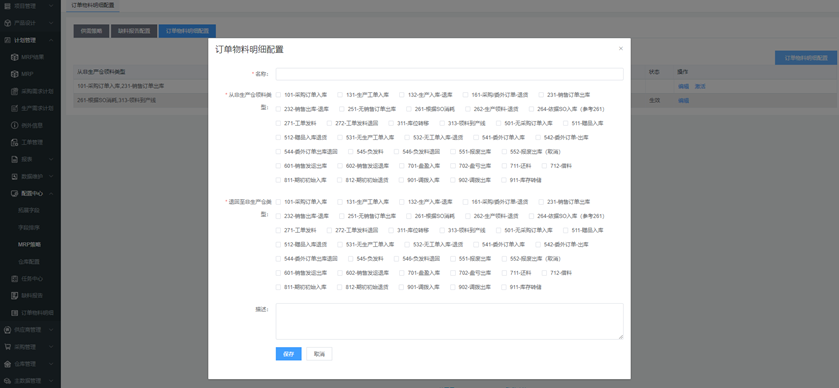Check 545-负发料 in the lower 退回 group
839x388 pixels.
(x=351, y=258)
